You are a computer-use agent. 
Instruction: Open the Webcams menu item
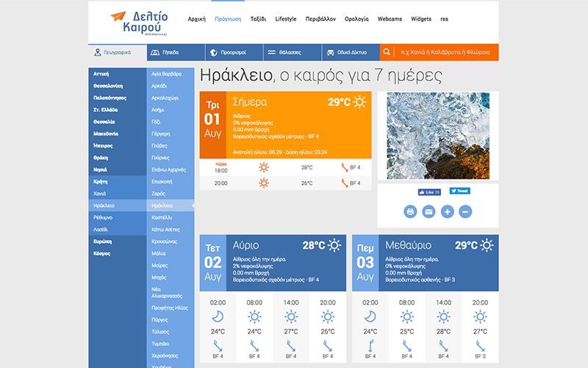pos(390,18)
